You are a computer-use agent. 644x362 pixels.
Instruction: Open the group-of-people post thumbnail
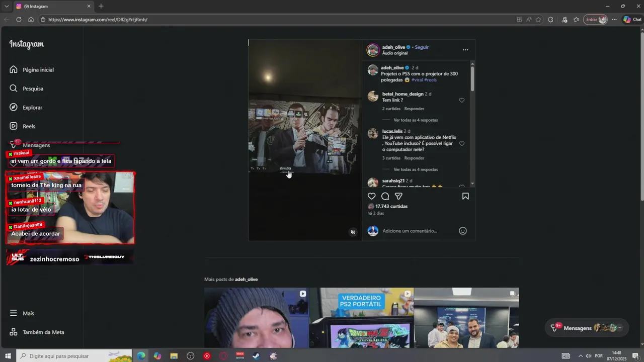click(466, 318)
